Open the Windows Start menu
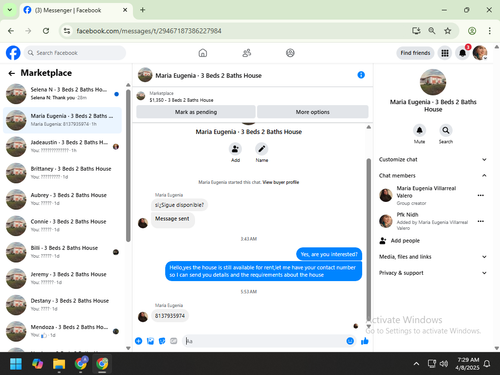This screenshot has height=375, width=500. point(16,364)
